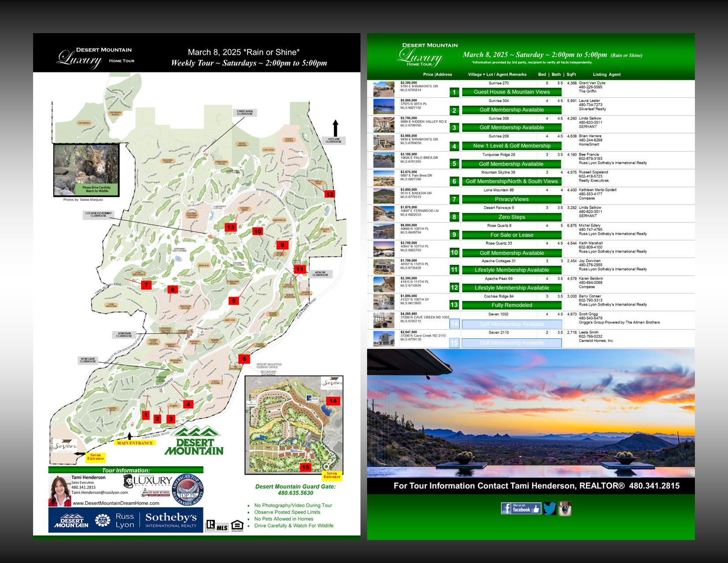Click red map marker number 12
728x563 pixels.
330,194
